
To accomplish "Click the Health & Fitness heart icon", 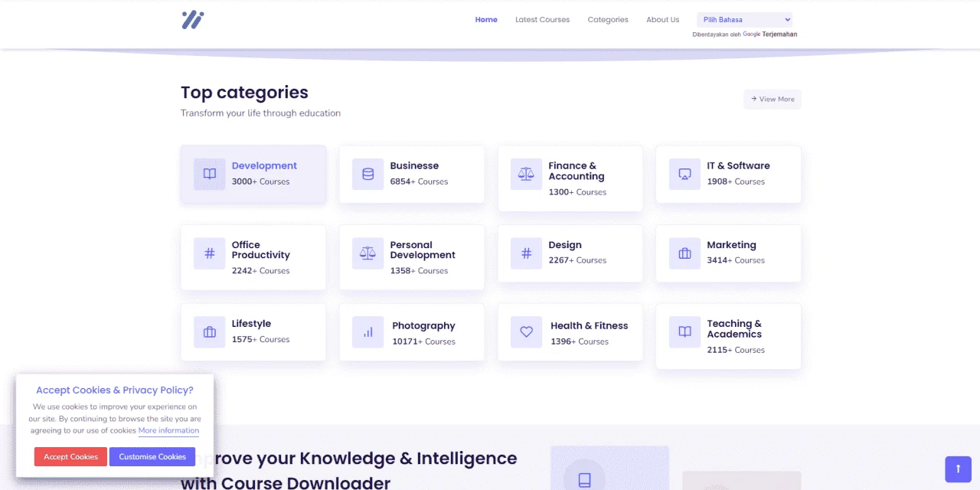I will coord(527,332).
